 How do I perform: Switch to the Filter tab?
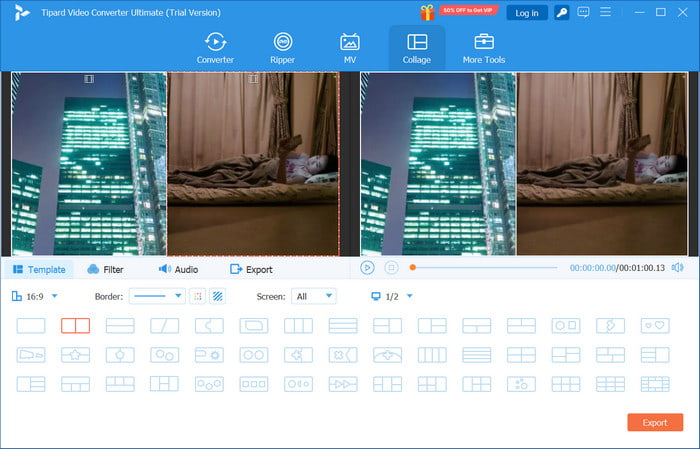point(105,269)
